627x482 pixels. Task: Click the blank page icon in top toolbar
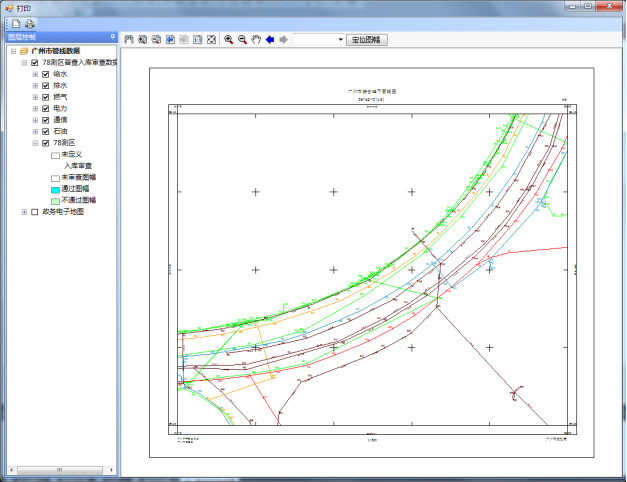pos(15,22)
